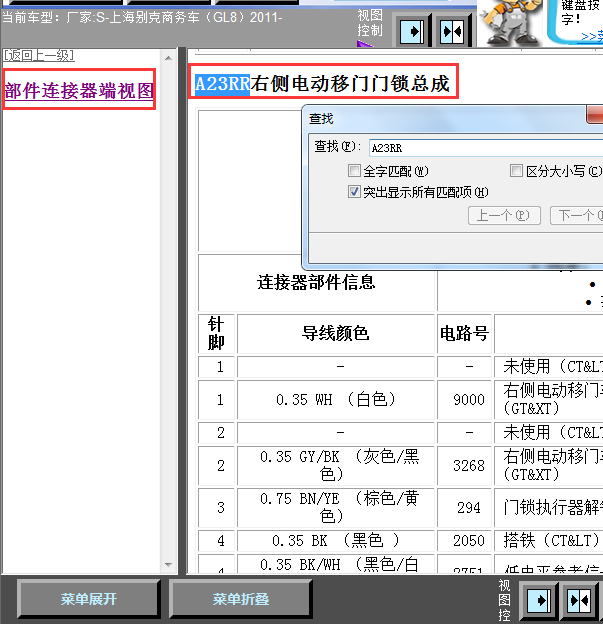Click highlighted A23RR in the heading

[222, 84]
